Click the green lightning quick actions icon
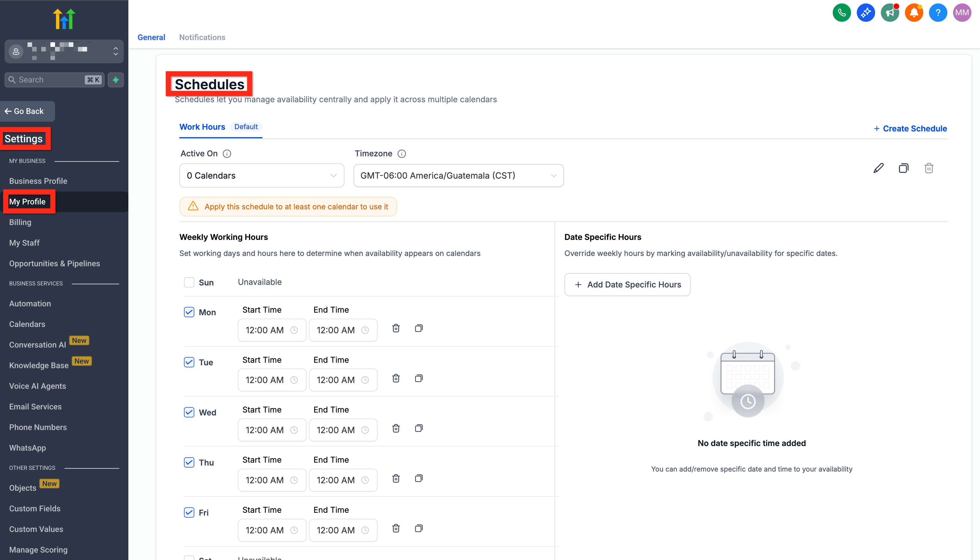980x560 pixels. (x=116, y=80)
